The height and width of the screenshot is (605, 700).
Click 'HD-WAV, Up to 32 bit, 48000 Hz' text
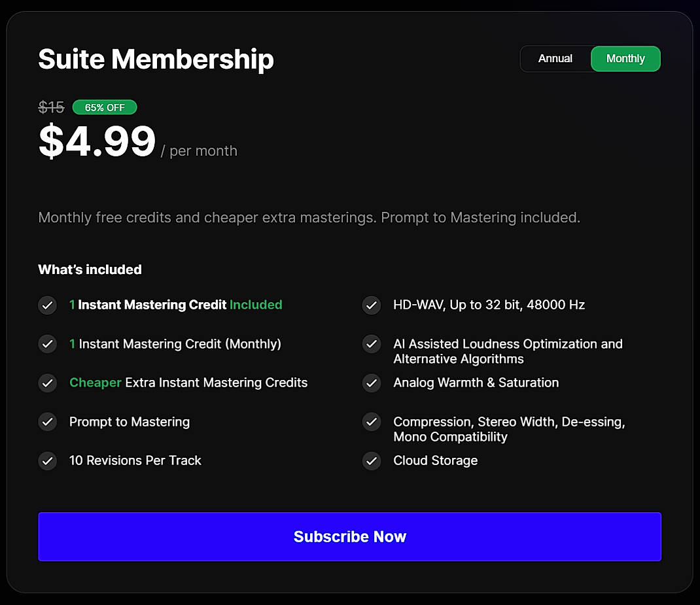pyautogui.click(x=489, y=305)
